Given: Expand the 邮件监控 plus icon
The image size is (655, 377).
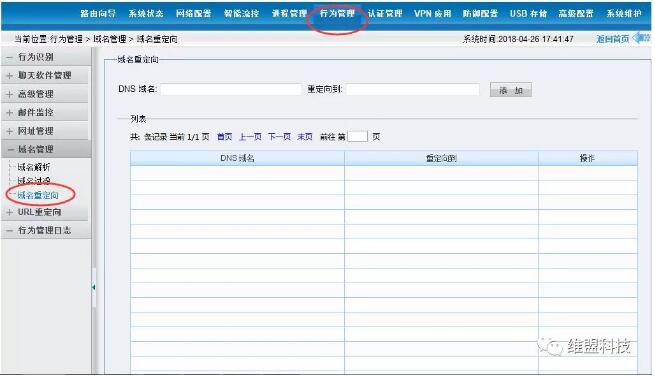Looking at the screenshot, I should 9,113.
